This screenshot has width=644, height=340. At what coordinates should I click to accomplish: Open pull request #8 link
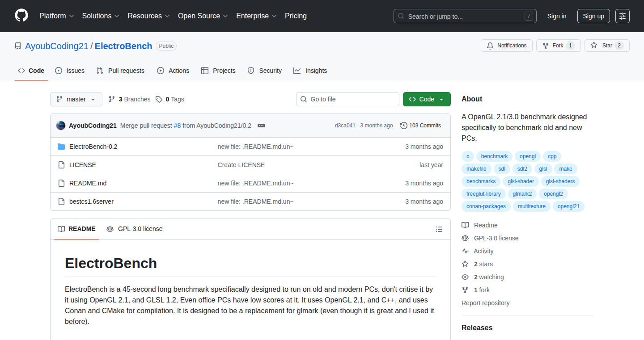pos(177,126)
